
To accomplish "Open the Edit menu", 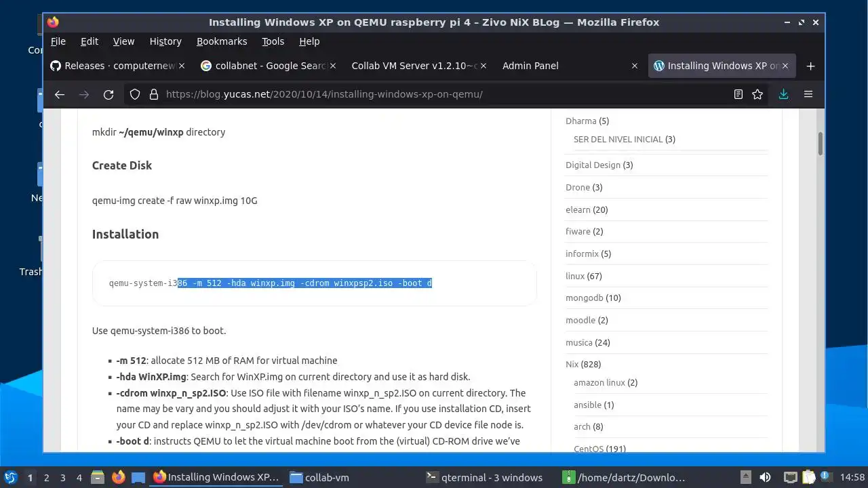I will (90, 41).
